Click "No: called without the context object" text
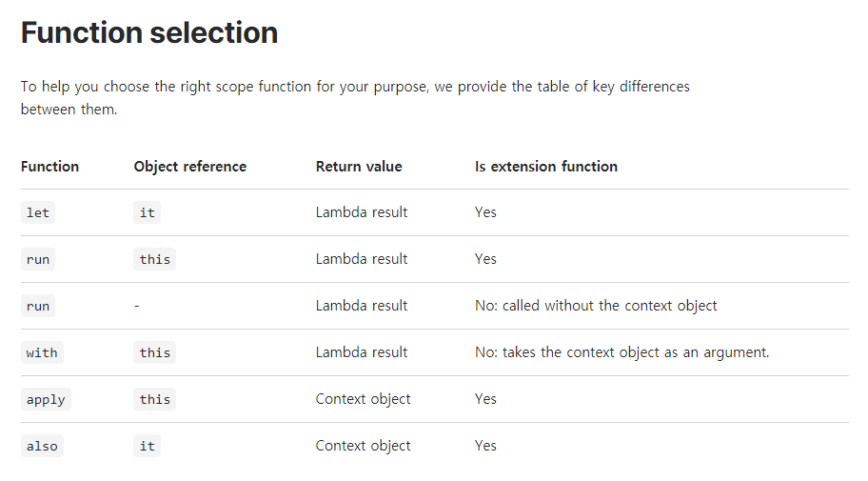The image size is (868, 481). tap(596, 306)
